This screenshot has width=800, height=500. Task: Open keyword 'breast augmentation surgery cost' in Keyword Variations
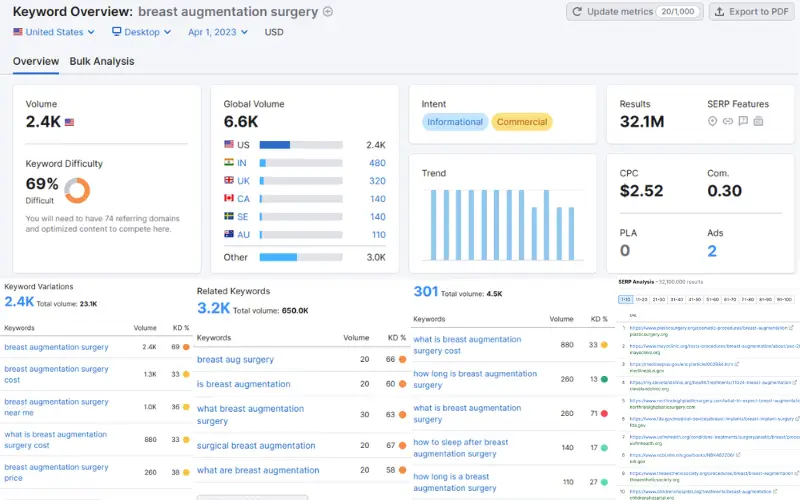click(x=56, y=374)
